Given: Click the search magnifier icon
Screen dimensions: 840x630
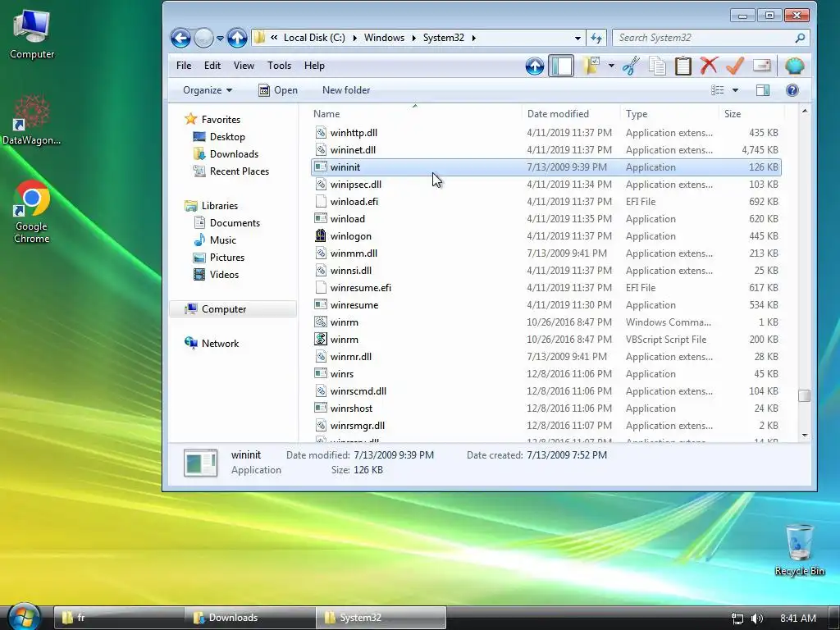Looking at the screenshot, I should (x=800, y=38).
